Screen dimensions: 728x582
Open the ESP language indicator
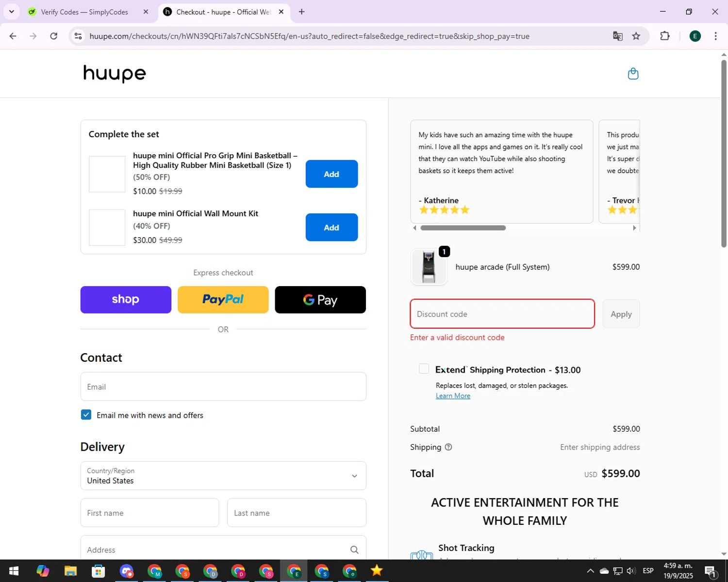point(648,571)
